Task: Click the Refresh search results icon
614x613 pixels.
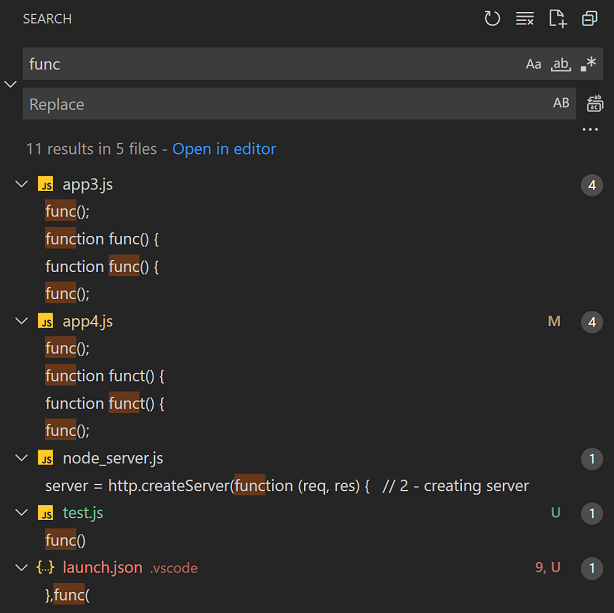Action: click(x=492, y=19)
